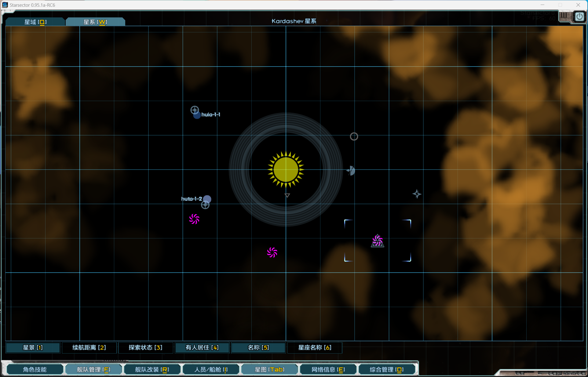This screenshot has height=377, width=588.
Task: Click the magenta jump point near huta-1-2
Action: pos(194,219)
